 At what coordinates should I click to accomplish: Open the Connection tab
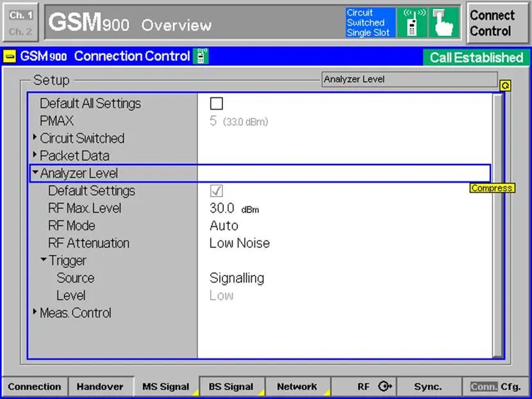(x=35, y=386)
